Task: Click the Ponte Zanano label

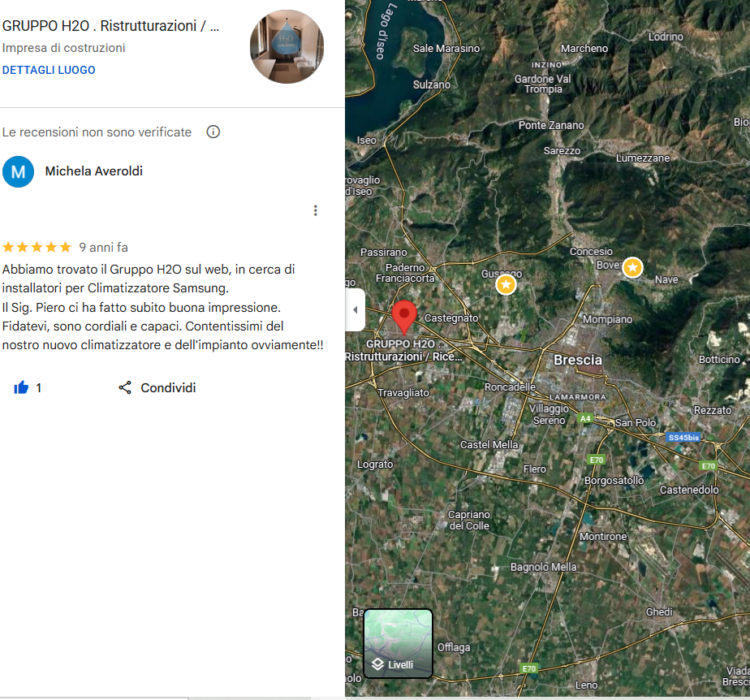Action: pyautogui.click(x=551, y=125)
